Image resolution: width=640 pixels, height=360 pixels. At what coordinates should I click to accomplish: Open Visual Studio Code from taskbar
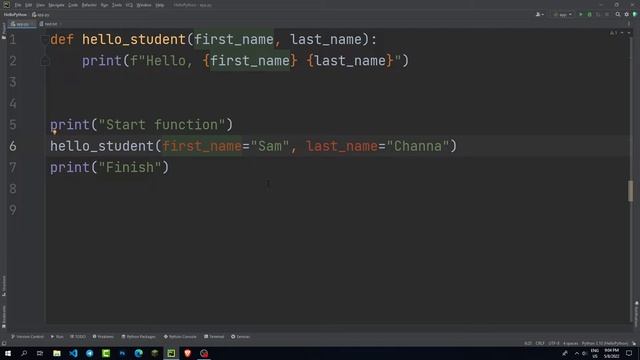[73, 353]
